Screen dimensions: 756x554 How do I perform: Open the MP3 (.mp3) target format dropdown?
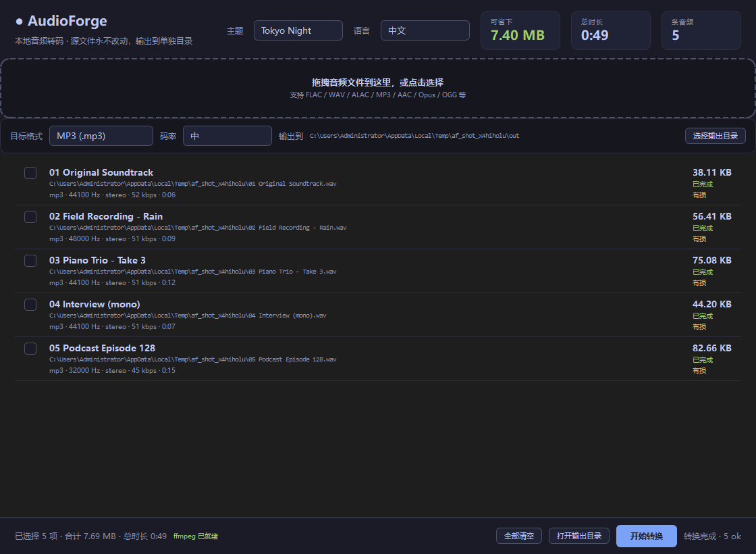[101, 136]
